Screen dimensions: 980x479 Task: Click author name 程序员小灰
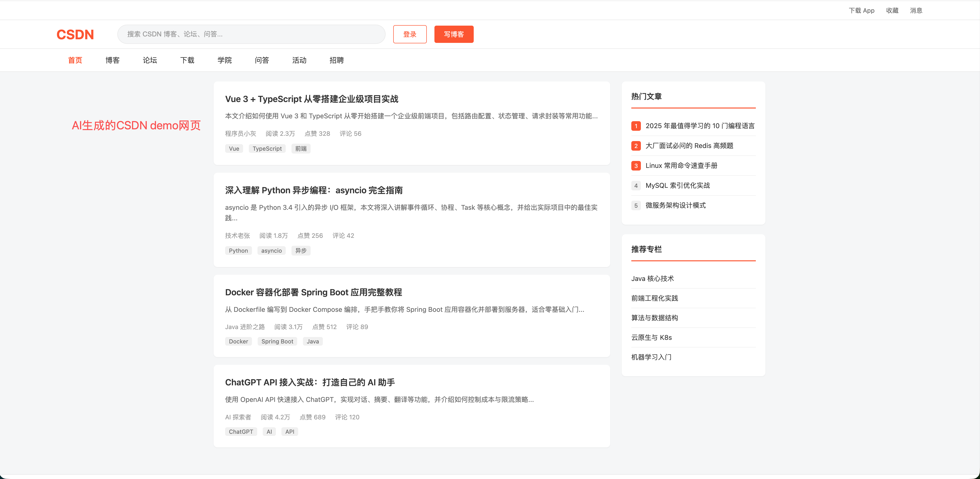[240, 134]
